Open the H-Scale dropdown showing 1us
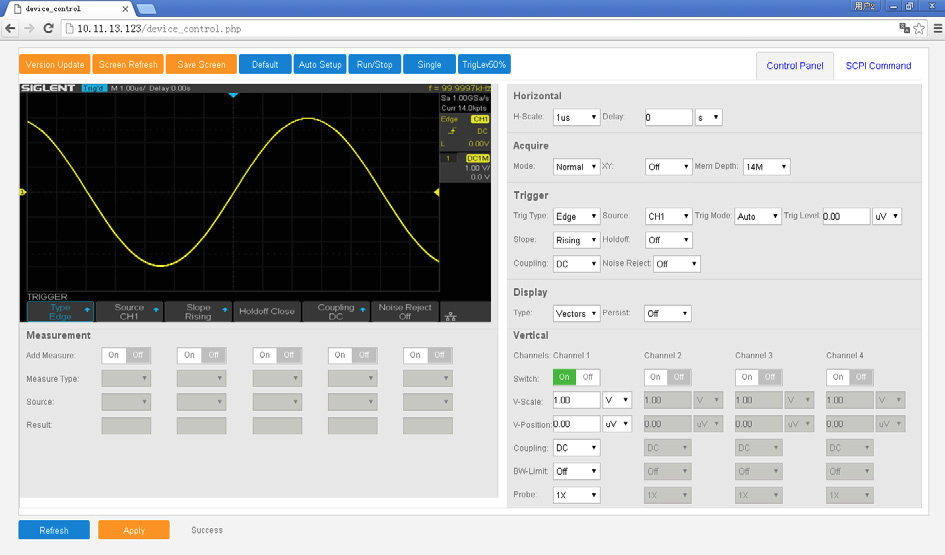Image resolution: width=945 pixels, height=555 pixels. coord(576,118)
